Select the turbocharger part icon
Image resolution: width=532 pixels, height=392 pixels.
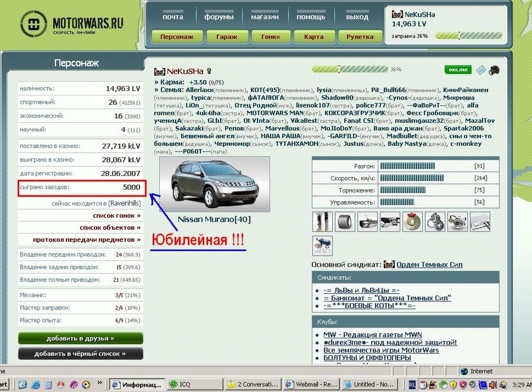coord(457,222)
